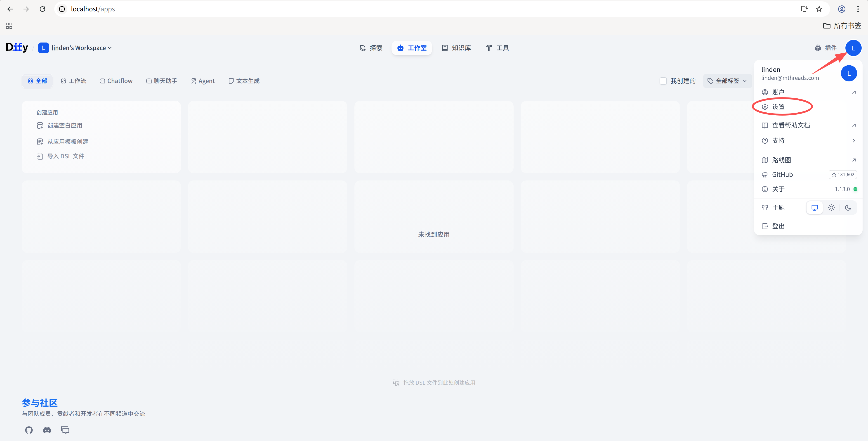This screenshot has height=441, width=868.
Task: Click the user avatar in the top bar
Action: (x=853, y=48)
